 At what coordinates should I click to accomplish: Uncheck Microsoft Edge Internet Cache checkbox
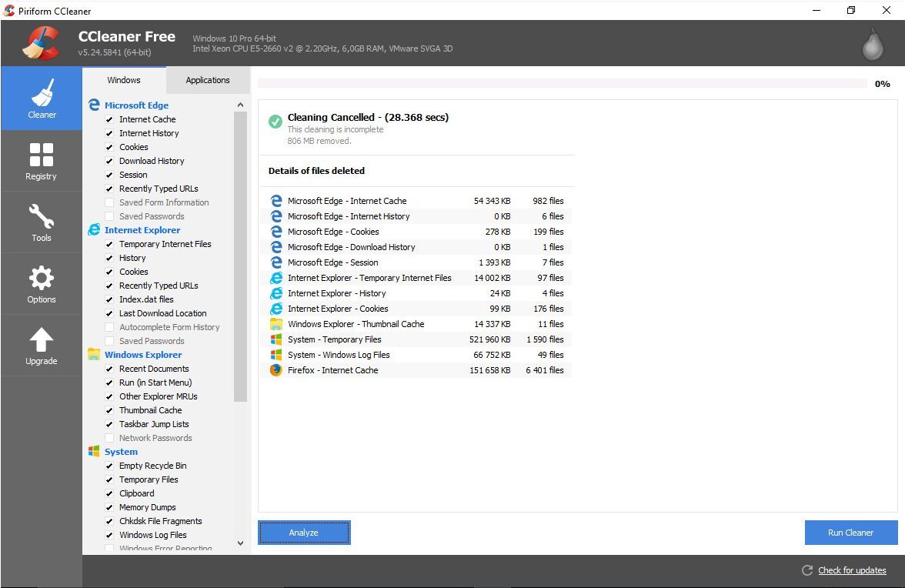(109, 119)
